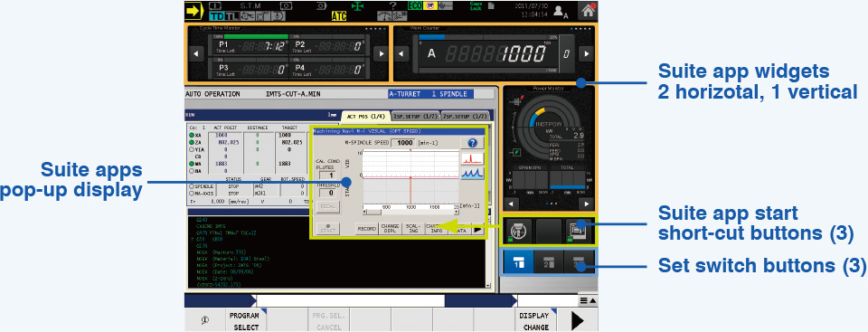Click the A-TURRET 1 SPINDLE label

[x=430, y=94]
